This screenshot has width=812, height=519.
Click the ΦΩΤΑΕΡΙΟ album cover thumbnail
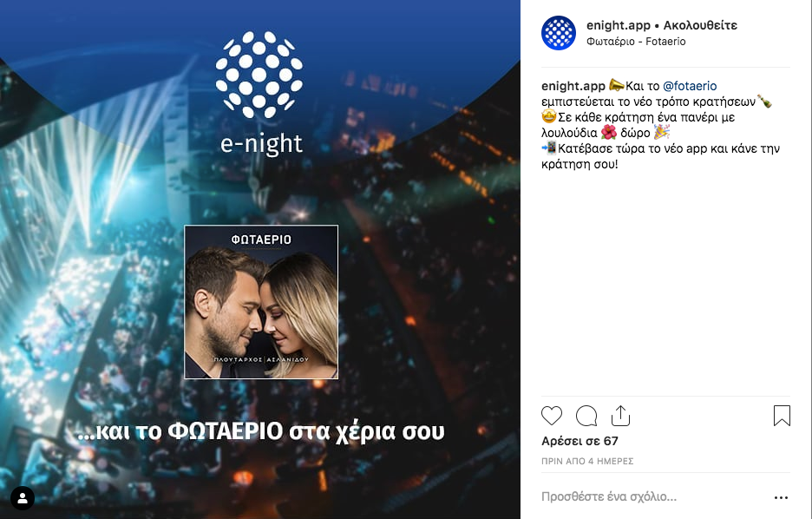click(x=261, y=302)
